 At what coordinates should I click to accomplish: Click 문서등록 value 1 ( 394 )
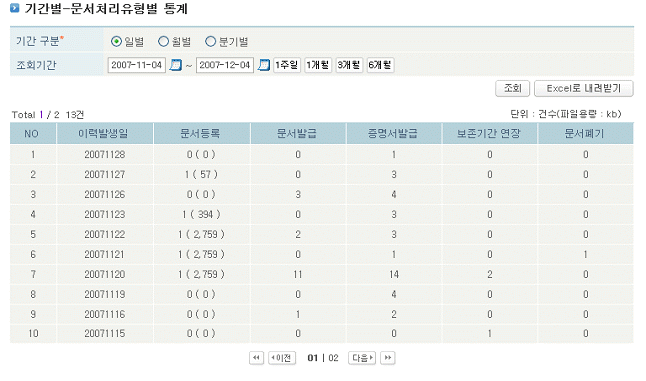click(x=201, y=214)
